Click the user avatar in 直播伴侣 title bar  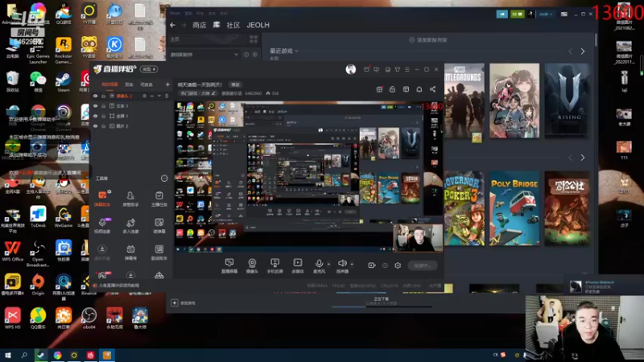(x=350, y=69)
